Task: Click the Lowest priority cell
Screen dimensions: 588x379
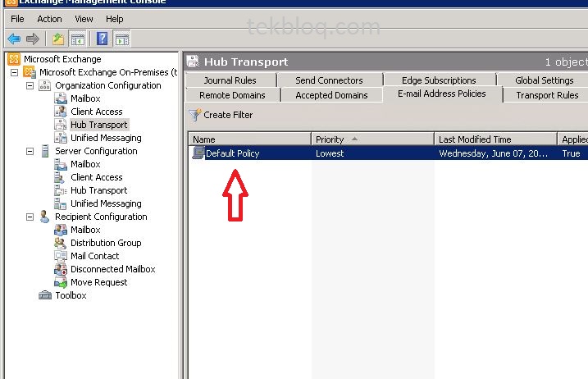Action: [x=330, y=153]
